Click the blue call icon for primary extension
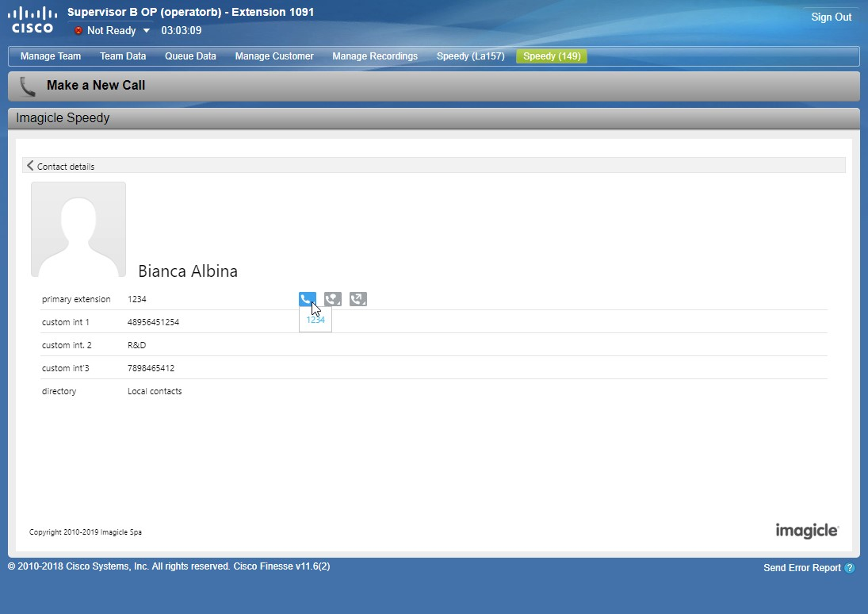 click(307, 299)
